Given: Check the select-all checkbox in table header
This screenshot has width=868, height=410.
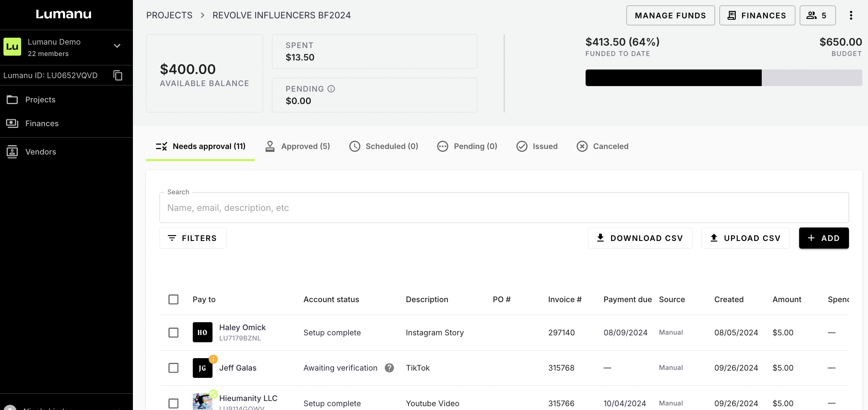Looking at the screenshot, I should click(173, 299).
